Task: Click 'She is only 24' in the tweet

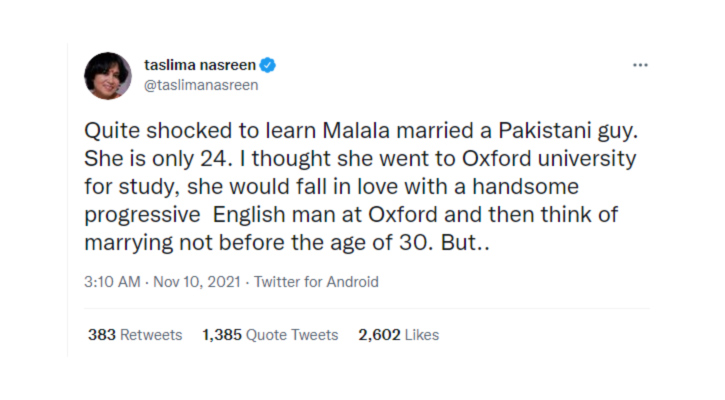Action: point(157,159)
